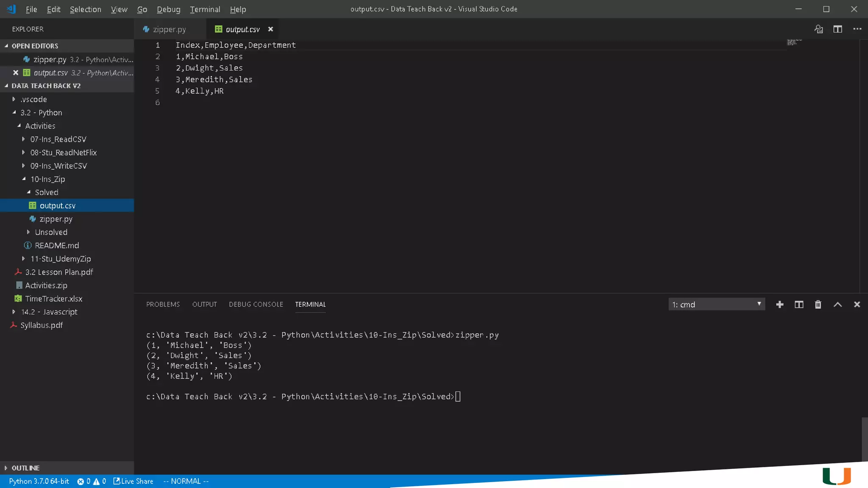Collapse the 10-Ins_Zip folder

pyautogui.click(x=47, y=179)
